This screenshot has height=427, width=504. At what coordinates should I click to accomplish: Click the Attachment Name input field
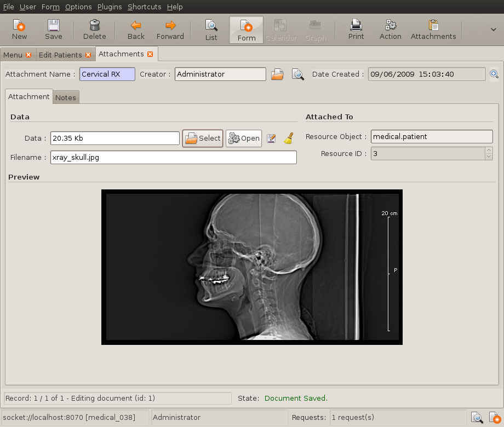click(107, 74)
